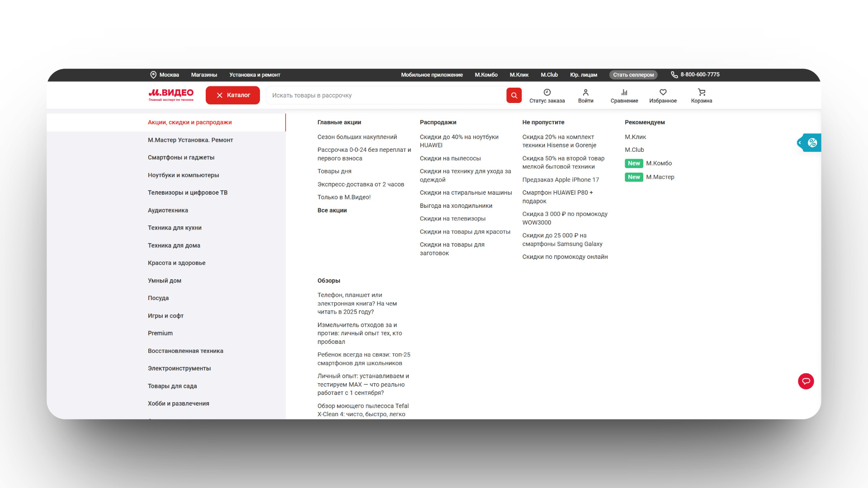Open the Все акции link
Viewport: 868px width, 488px height.
coord(332,211)
